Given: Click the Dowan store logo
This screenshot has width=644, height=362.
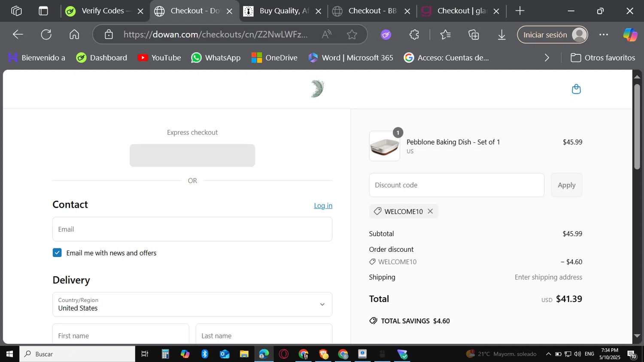Looking at the screenshot, I should coord(317,89).
